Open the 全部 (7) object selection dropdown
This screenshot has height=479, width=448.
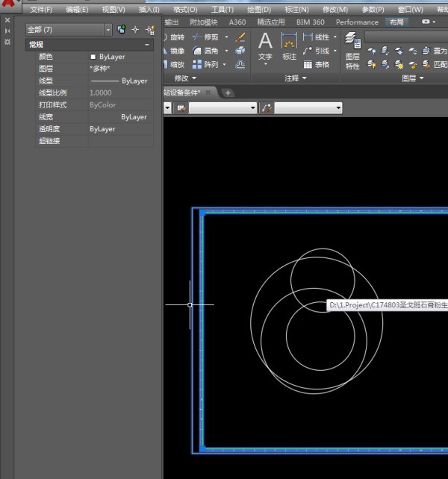coord(108,30)
